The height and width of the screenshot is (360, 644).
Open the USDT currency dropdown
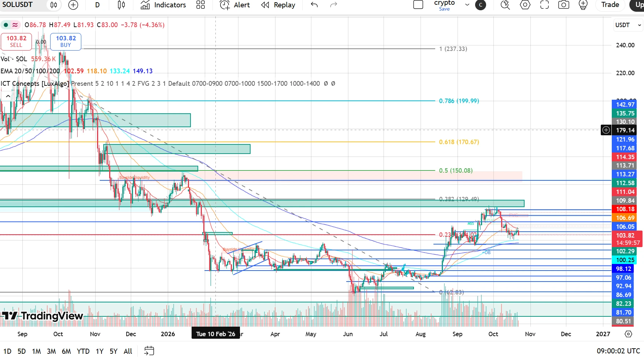(628, 25)
